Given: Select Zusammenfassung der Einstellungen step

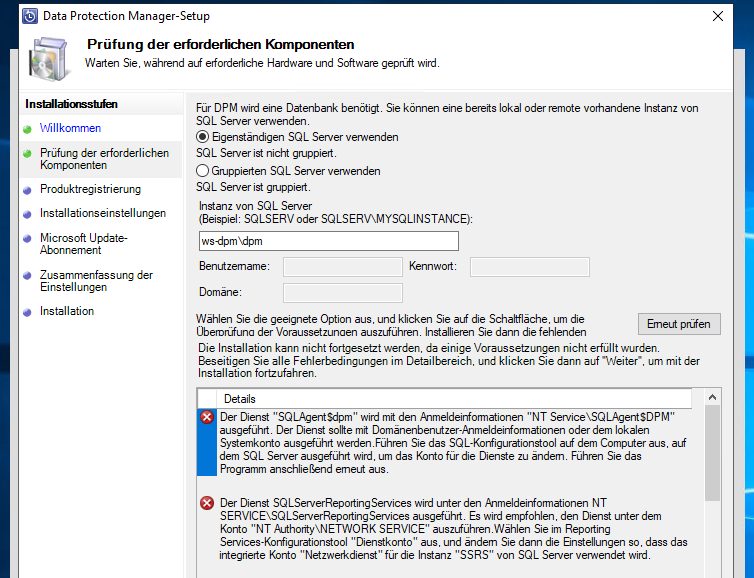Looking at the screenshot, I should click(96, 281).
